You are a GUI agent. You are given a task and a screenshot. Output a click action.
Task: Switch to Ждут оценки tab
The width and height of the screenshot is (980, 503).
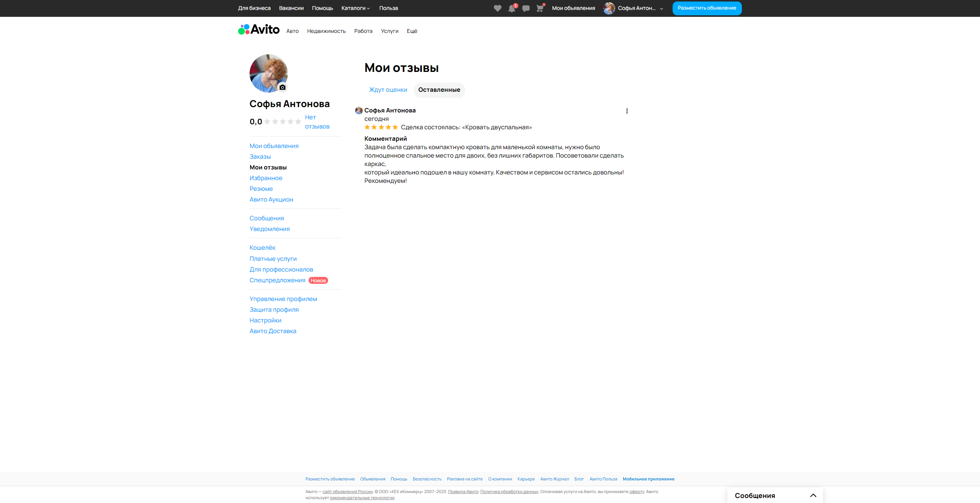tap(388, 90)
